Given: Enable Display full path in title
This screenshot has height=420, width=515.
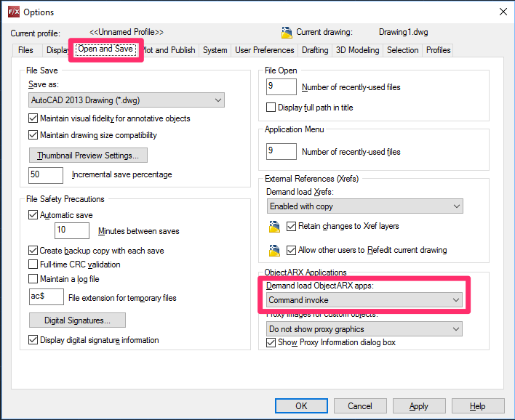Looking at the screenshot, I should tap(271, 108).
